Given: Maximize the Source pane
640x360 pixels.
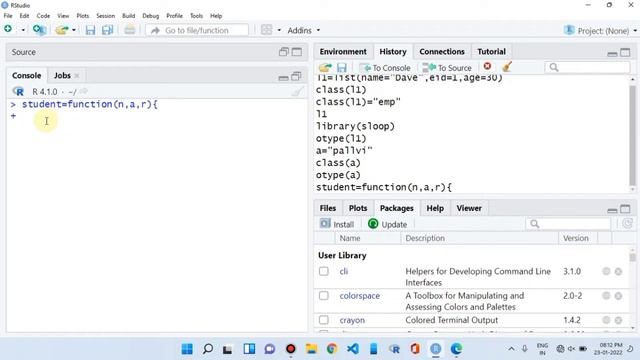Looking at the screenshot, I should (x=297, y=52).
